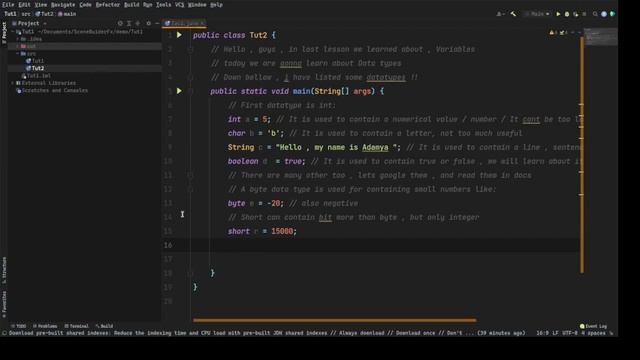Viewport: 640px width, 360px height.
Task: Collapse the src folder
Action: tap(18, 53)
